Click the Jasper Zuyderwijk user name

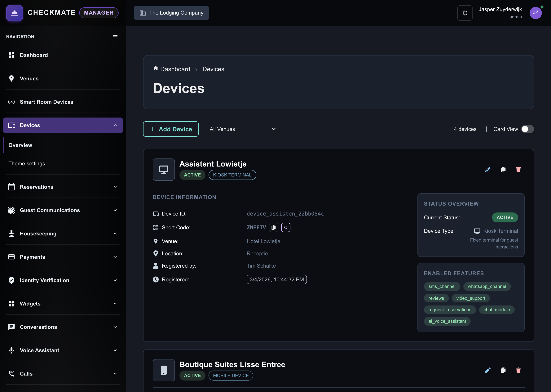coord(500,9)
